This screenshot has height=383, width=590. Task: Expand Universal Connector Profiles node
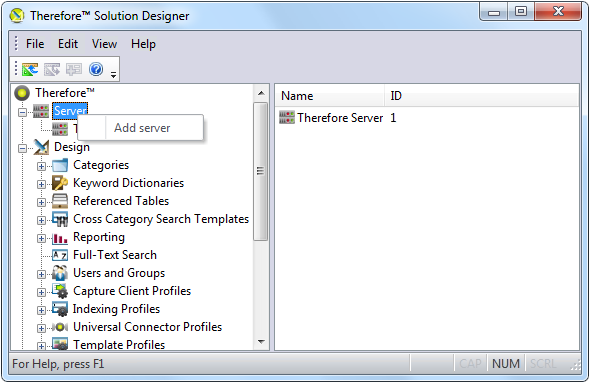41,328
